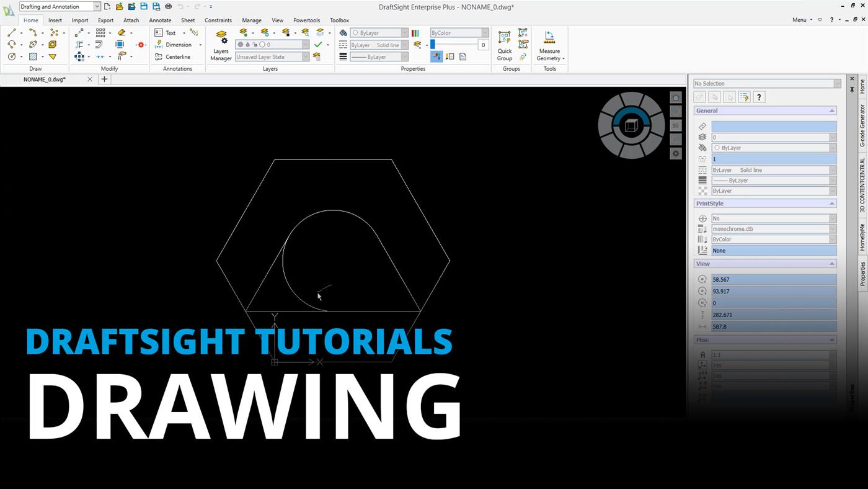This screenshot has height=489, width=868.
Task: Toggle the pin on the Properties palette
Action: tap(852, 89)
